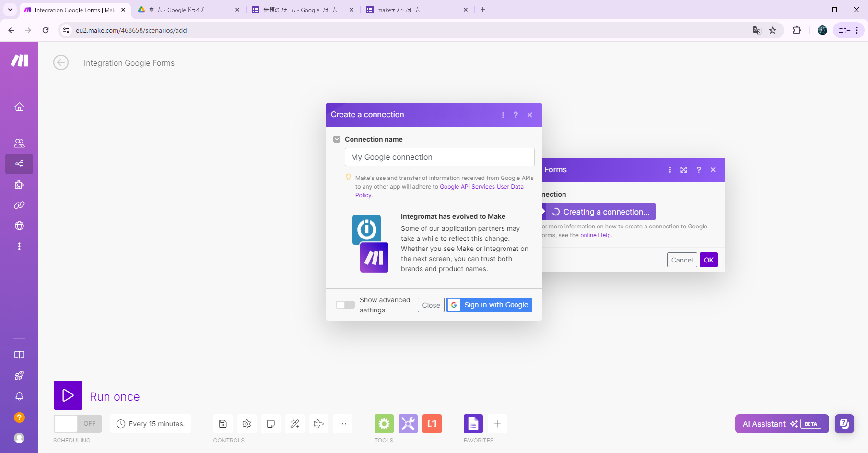Toggle Show advanced settings switch
The image size is (868, 453).
[x=345, y=305]
